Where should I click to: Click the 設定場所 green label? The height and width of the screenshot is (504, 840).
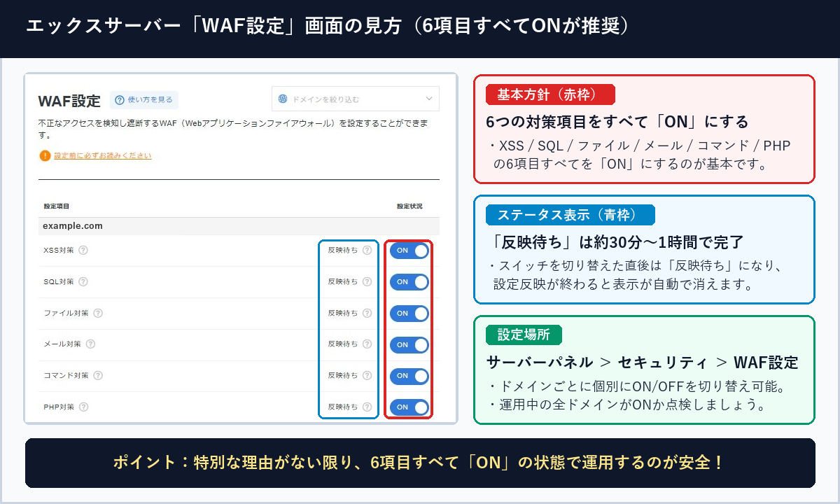[524, 335]
